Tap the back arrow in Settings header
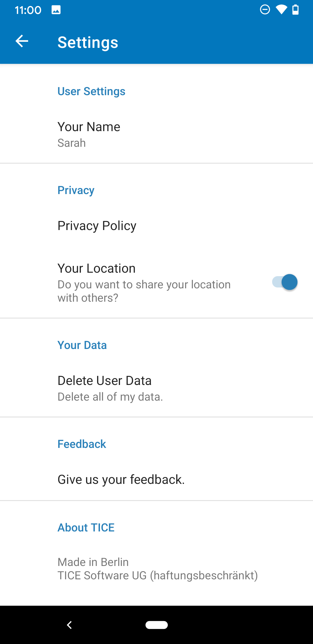The width and height of the screenshot is (313, 644). tap(22, 41)
